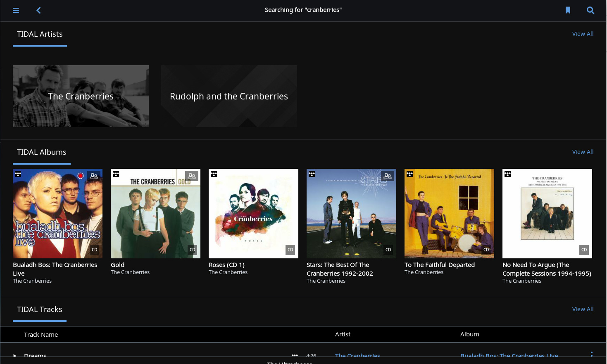
Task: Click the people icon on Gold cover
Action: click(192, 176)
